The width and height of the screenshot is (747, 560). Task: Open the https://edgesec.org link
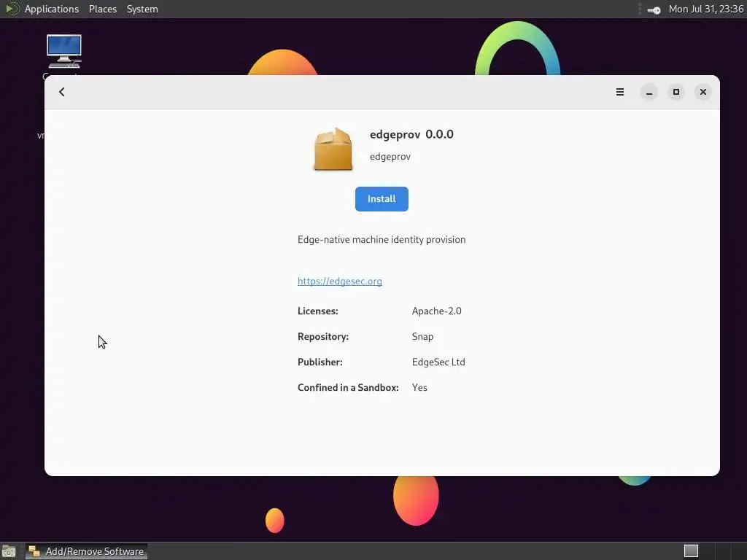340,281
